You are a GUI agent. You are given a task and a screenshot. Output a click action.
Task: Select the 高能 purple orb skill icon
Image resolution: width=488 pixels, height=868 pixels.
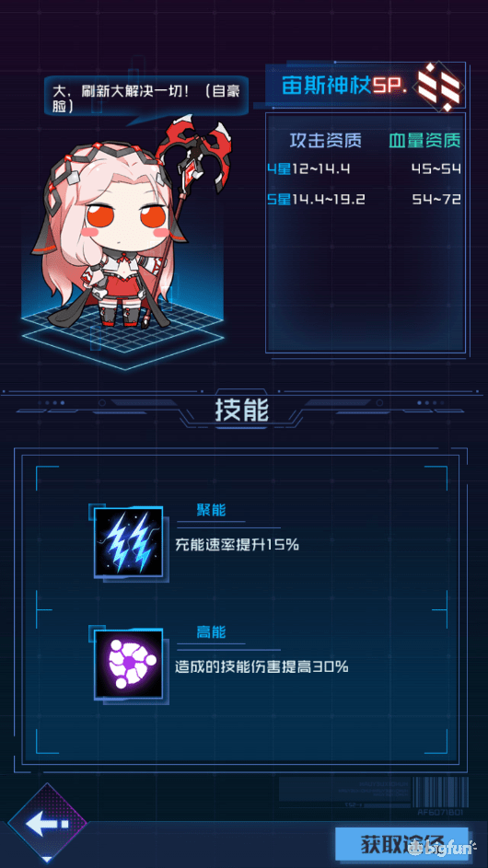tap(129, 663)
